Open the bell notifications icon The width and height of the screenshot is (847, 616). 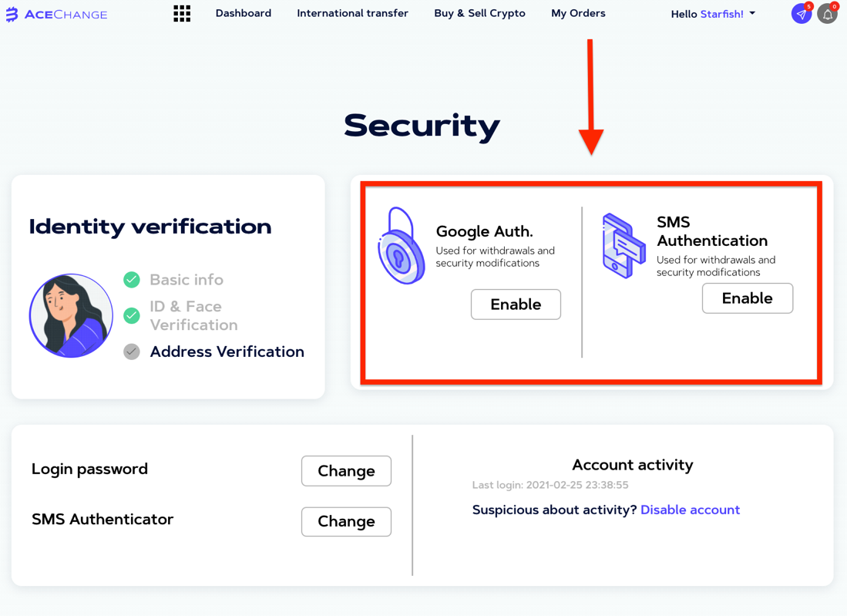(828, 14)
